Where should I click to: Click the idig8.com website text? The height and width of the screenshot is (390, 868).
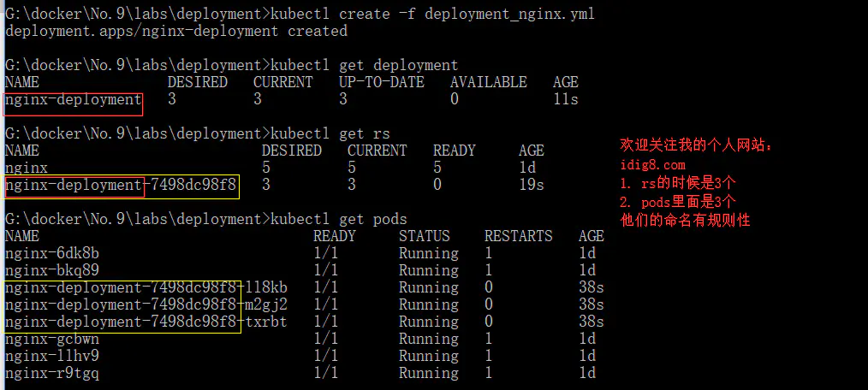tap(652, 165)
